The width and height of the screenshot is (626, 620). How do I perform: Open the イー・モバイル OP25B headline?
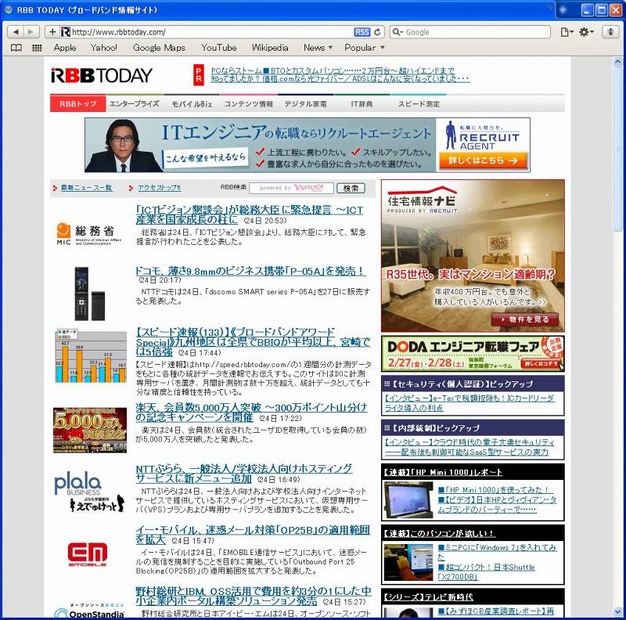253,535
